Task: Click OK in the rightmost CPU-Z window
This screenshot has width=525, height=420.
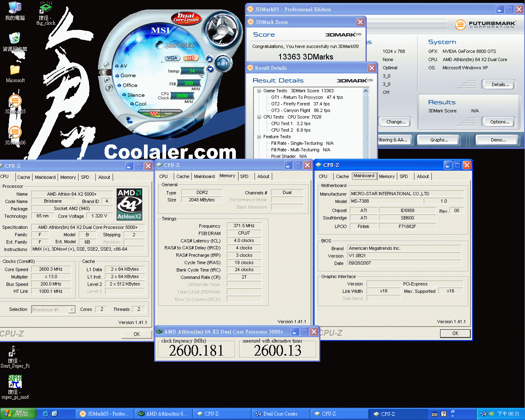Action: click(455, 333)
